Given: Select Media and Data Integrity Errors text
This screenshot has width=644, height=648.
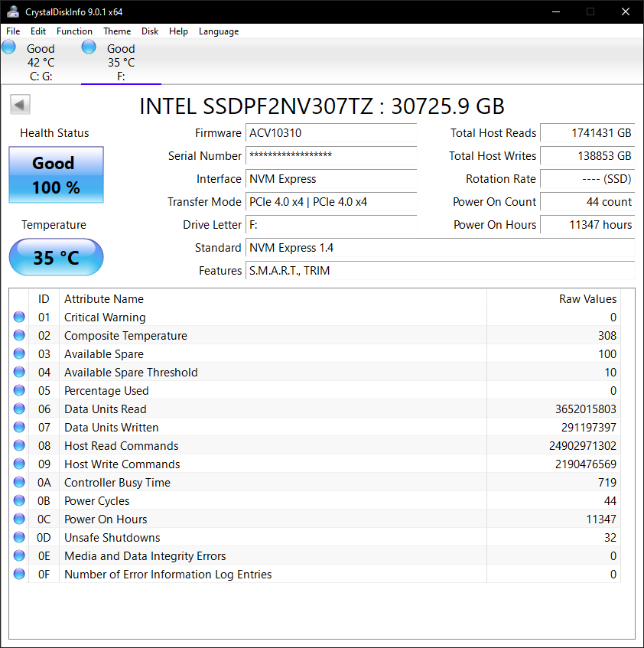Looking at the screenshot, I should (145, 556).
